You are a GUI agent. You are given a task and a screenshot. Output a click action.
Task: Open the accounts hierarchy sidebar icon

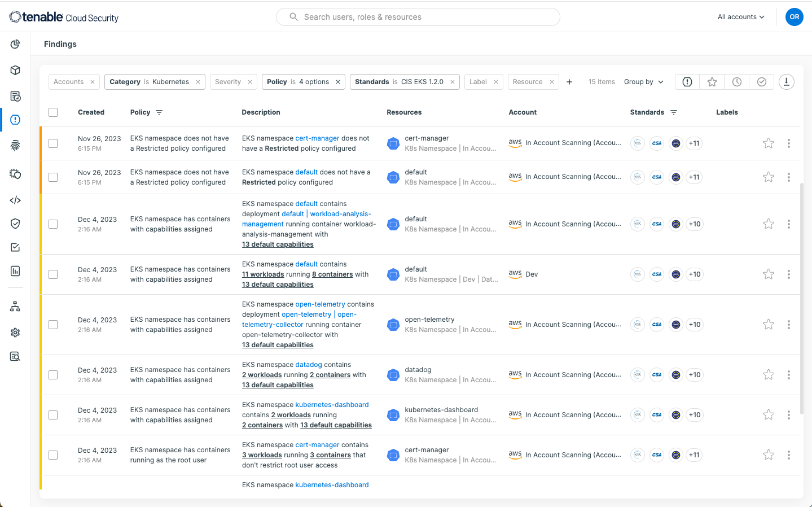tap(15, 306)
